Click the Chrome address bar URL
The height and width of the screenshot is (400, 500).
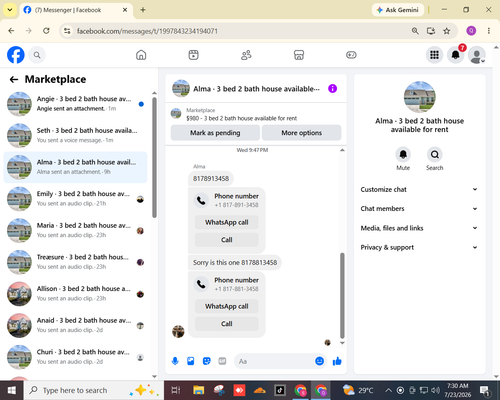tap(147, 31)
